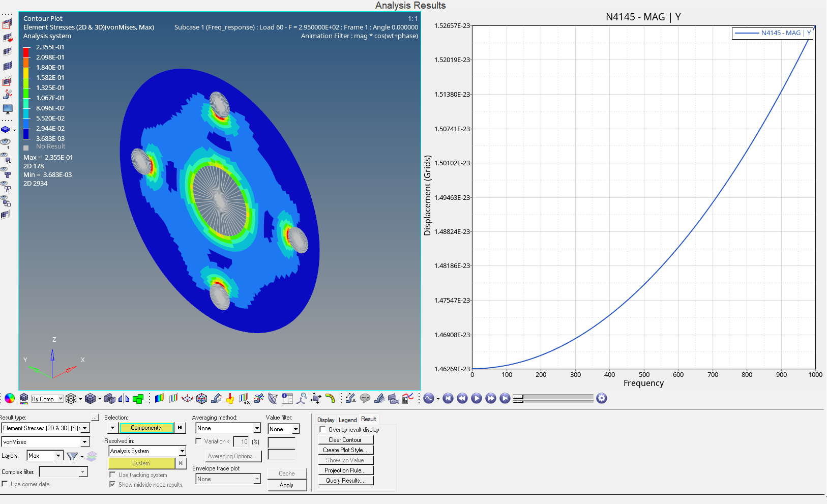Switch to the Display tab

coord(326,420)
